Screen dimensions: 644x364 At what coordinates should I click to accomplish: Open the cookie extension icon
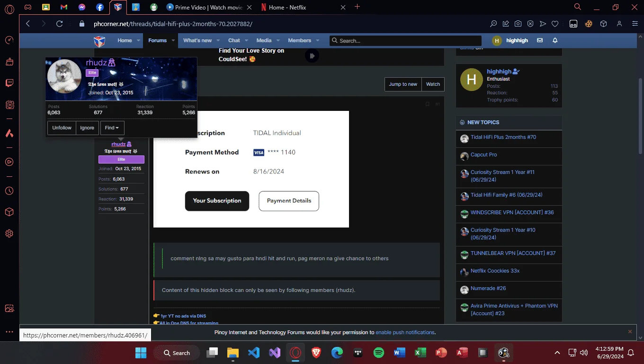click(x=589, y=24)
